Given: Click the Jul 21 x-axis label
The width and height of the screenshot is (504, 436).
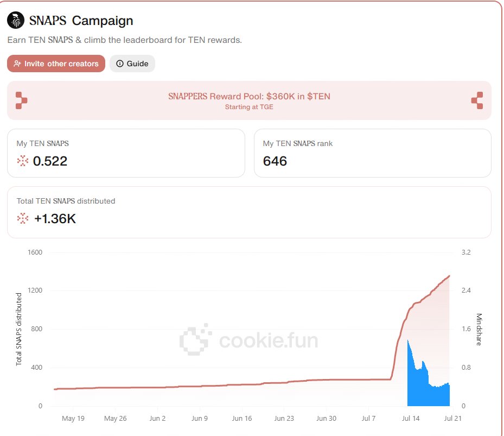Looking at the screenshot, I should click(452, 418).
